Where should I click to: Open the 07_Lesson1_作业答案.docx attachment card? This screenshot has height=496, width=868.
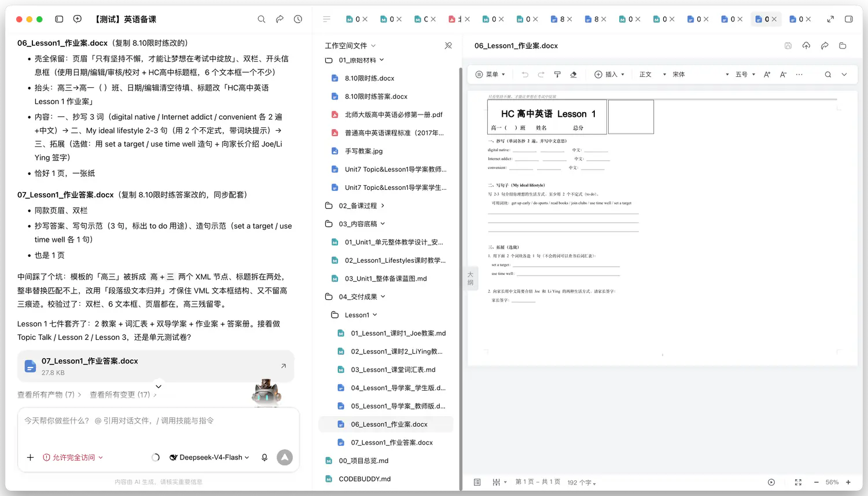(x=156, y=366)
